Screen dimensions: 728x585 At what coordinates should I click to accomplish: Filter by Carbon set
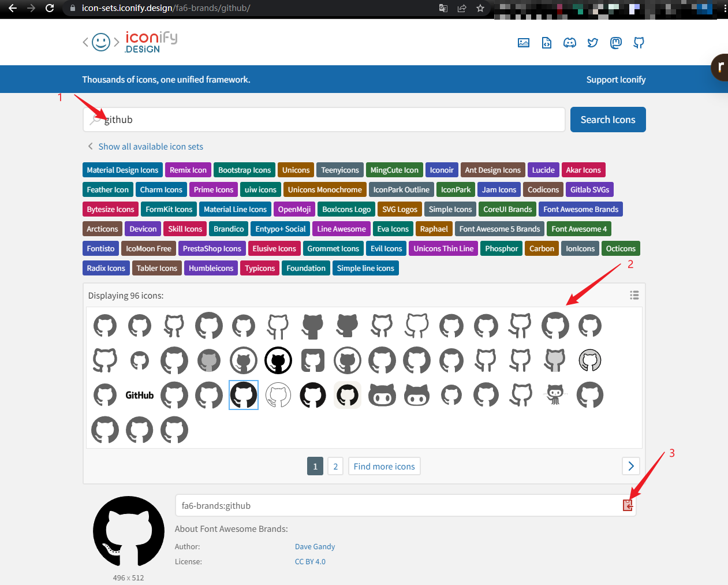pyautogui.click(x=542, y=248)
